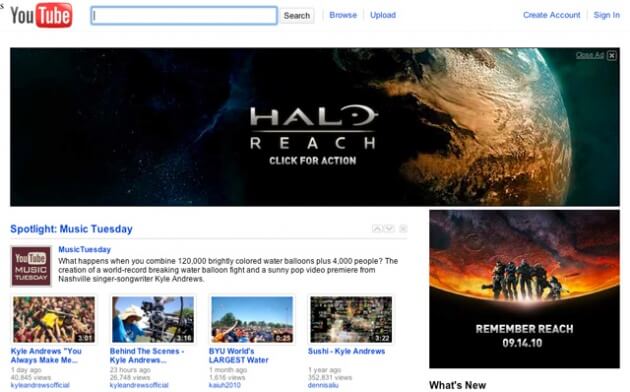Click the Close Ad link
630x392 pixels.
coord(589,55)
